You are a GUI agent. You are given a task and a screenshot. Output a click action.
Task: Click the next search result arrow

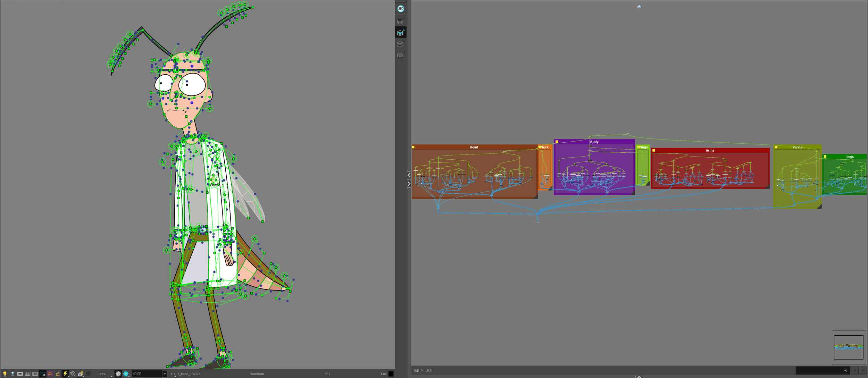(863, 370)
